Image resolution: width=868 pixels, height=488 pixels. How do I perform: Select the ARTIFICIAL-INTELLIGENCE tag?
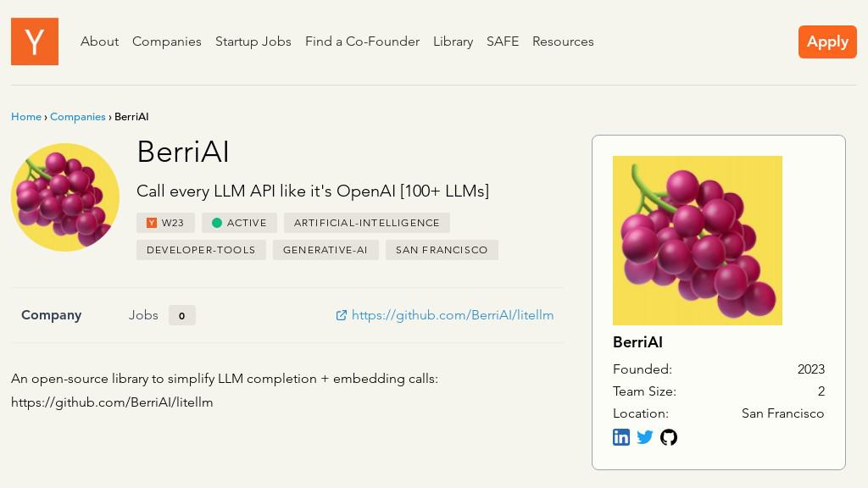(x=367, y=223)
